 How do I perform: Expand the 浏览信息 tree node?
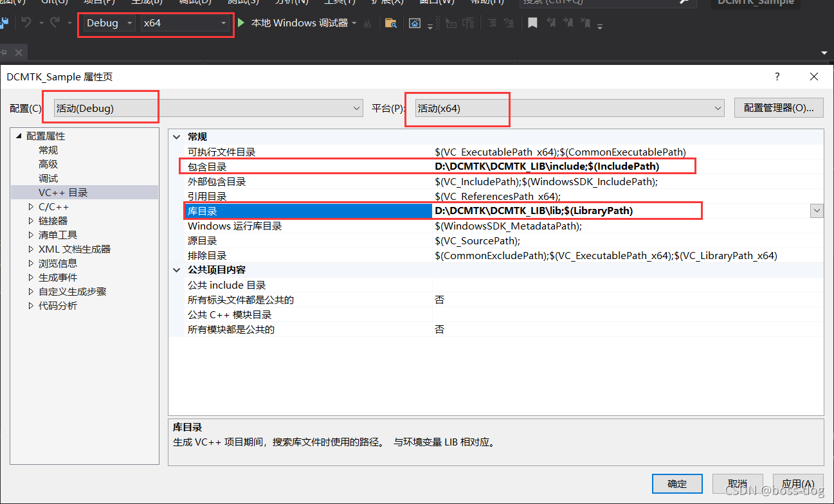tap(31, 263)
